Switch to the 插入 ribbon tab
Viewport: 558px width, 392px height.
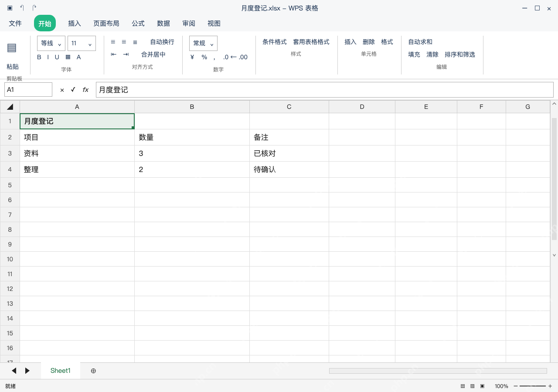75,24
